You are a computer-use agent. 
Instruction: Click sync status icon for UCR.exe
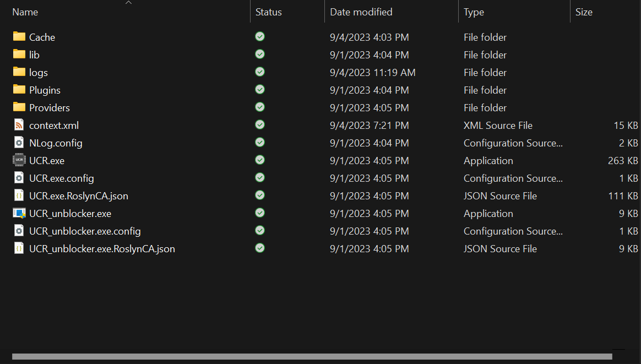260,160
